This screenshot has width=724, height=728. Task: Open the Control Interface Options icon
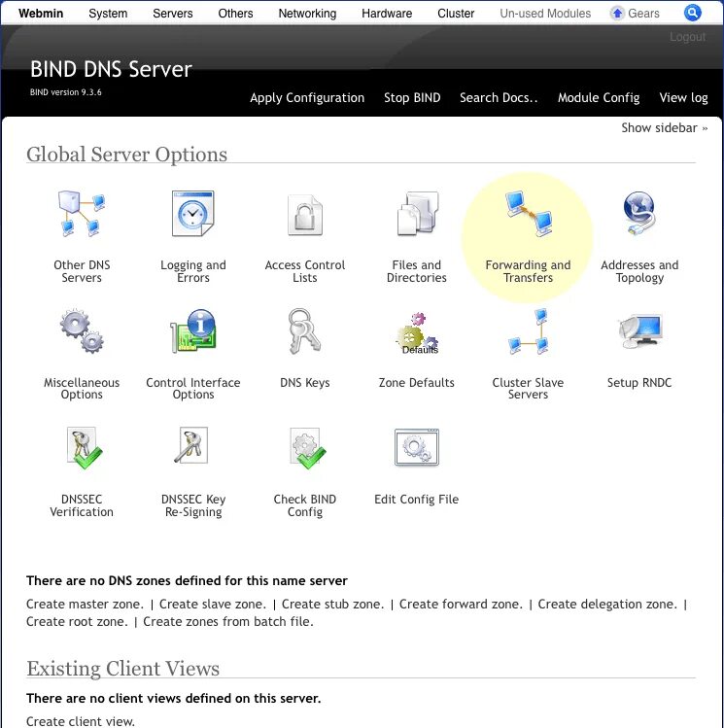[x=193, y=331]
